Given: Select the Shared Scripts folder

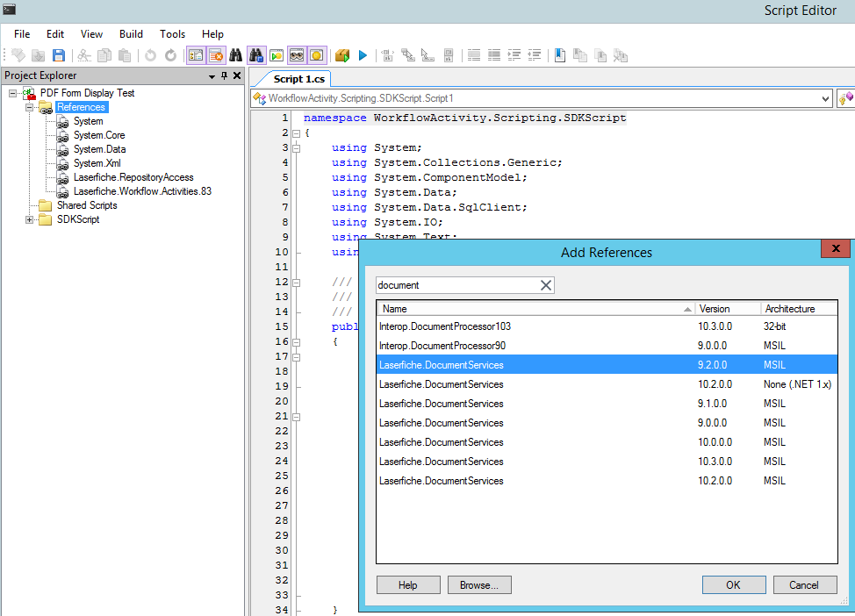Looking at the screenshot, I should point(87,205).
